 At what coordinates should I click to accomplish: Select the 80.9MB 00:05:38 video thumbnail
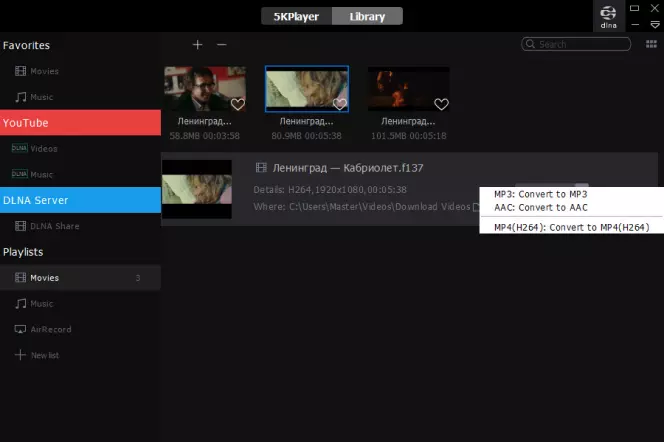click(x=307, y=89)
